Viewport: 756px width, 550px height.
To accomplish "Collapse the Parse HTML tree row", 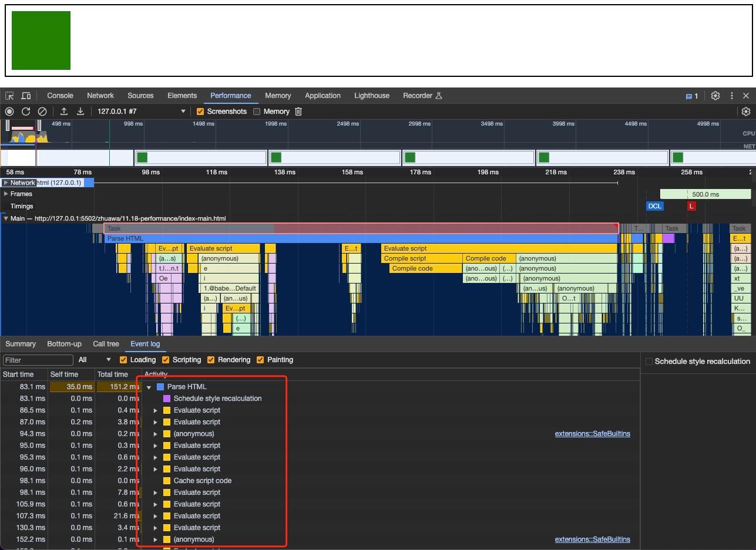I will point(149,387).
